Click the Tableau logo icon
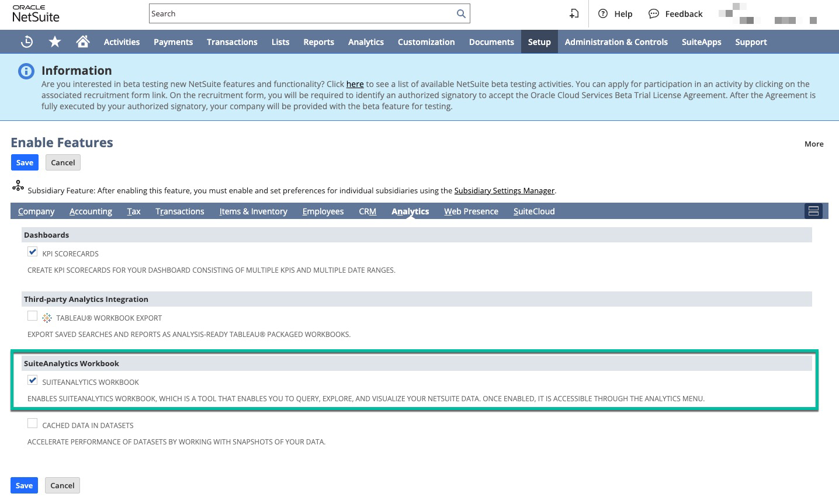 click(47, 318)
